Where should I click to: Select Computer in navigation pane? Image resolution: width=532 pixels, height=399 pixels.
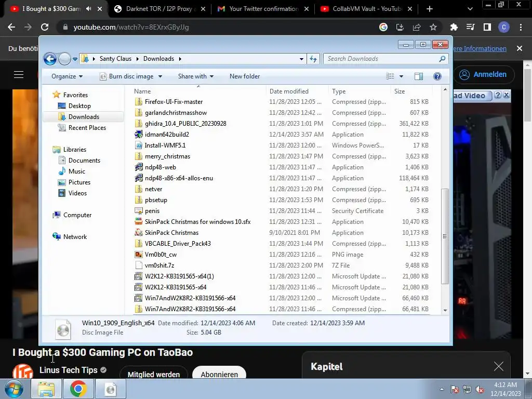77,215
